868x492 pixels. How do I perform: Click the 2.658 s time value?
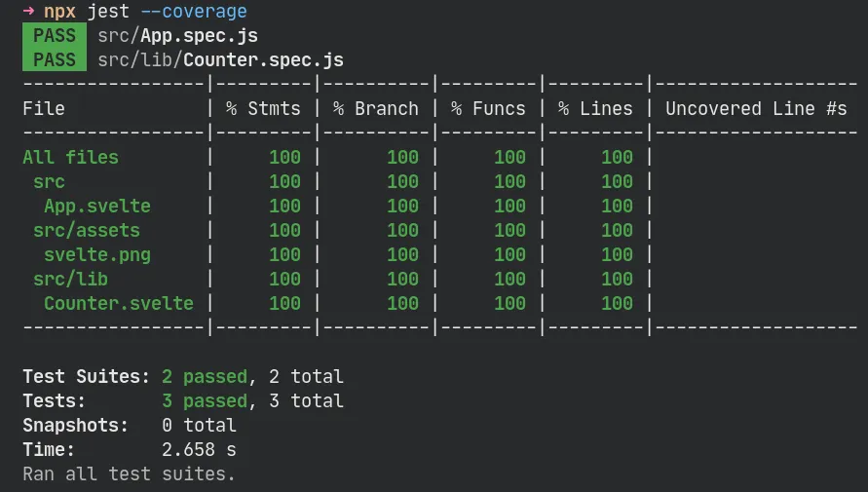(x=199, y=450)
